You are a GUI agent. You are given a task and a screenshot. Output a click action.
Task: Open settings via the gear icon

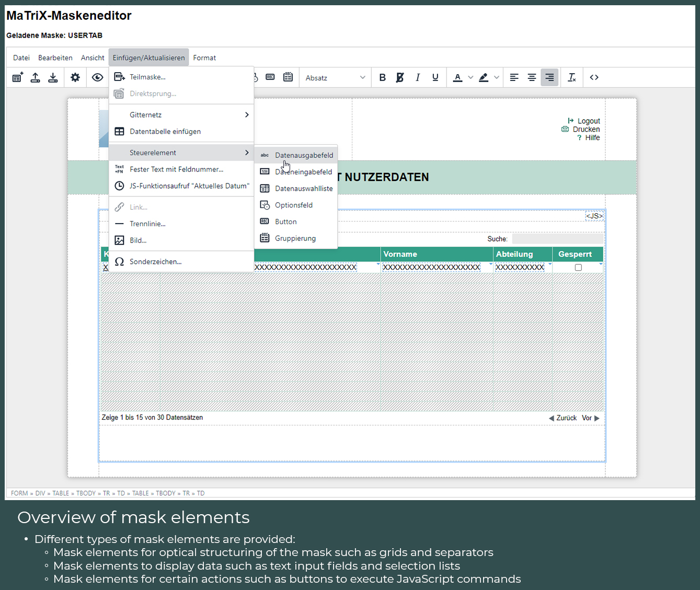75,77
